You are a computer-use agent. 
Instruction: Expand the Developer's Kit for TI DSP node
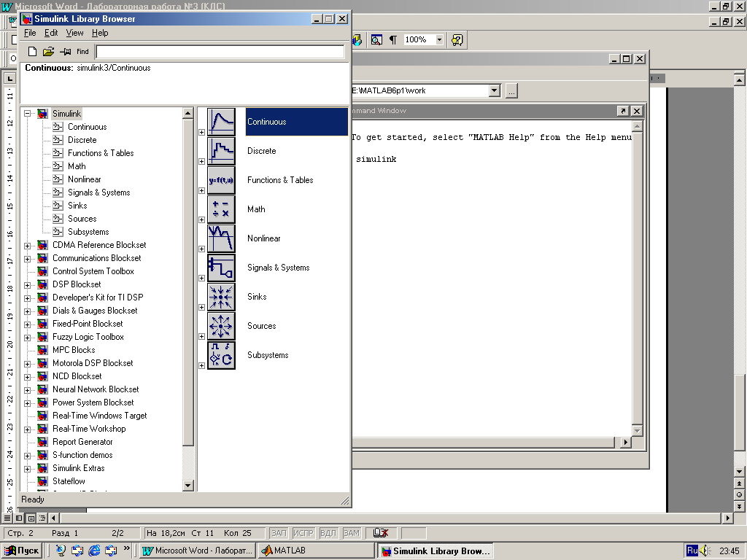pyautogui.click(x=28, y=298)
